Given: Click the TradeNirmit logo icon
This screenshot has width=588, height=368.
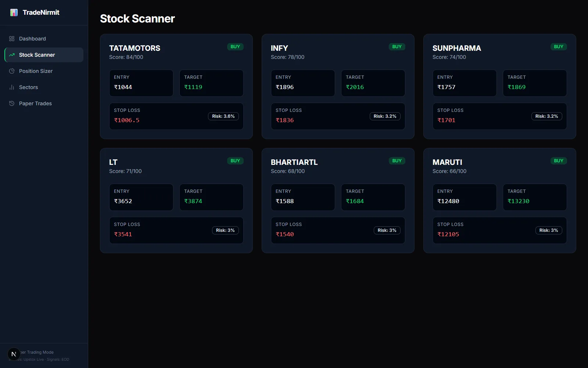Looking at the screenshot, I should 14,13.
